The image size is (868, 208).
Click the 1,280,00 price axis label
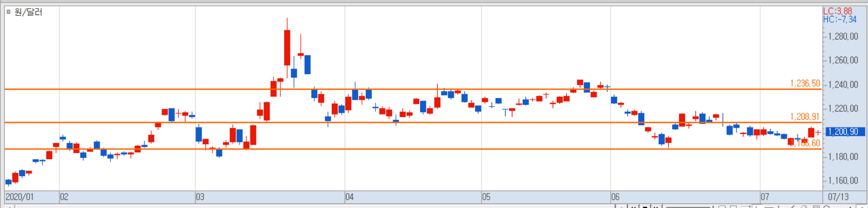[843, 36]
